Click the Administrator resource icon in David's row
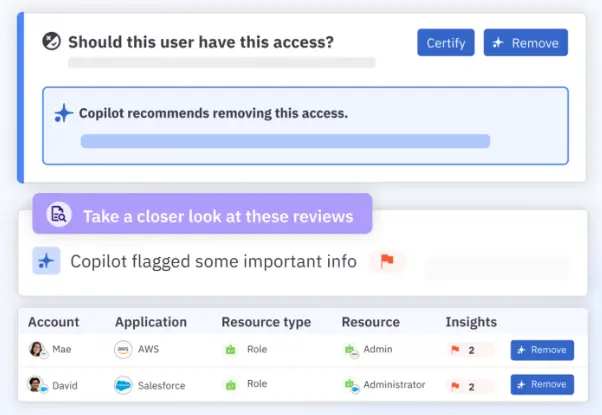This screenshot has height=415, width=602. click(350, 384)
